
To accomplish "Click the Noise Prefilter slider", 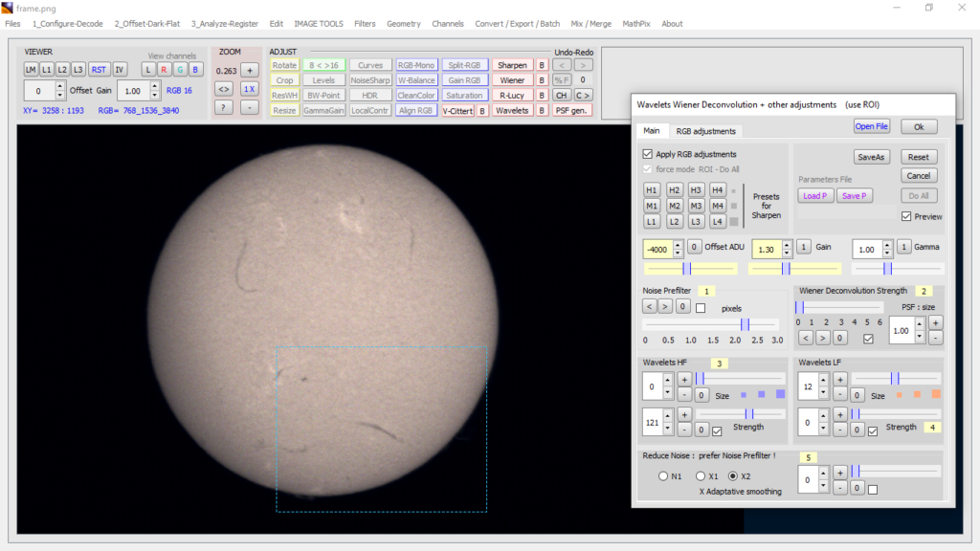I will [x=711, y=324].
